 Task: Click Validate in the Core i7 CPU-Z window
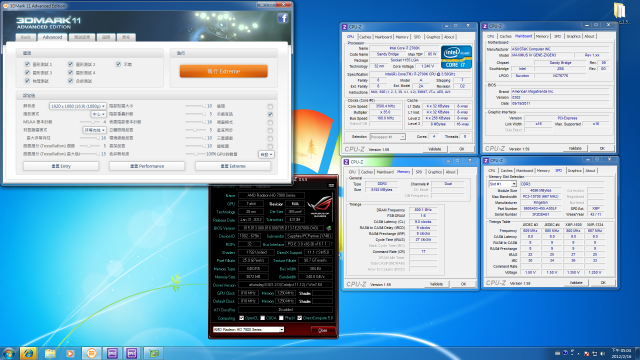click(435, 149)
